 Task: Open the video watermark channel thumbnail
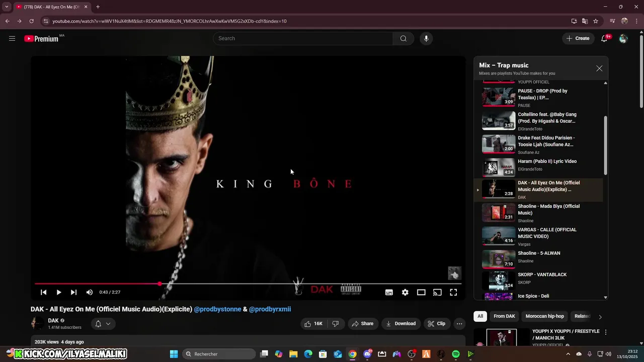(x=455, y=273)
